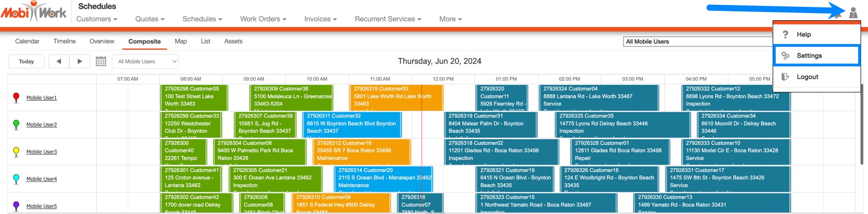This screenshot has height=214, width=868.
Task: Click the user profile icon
Action: [853, 14]
